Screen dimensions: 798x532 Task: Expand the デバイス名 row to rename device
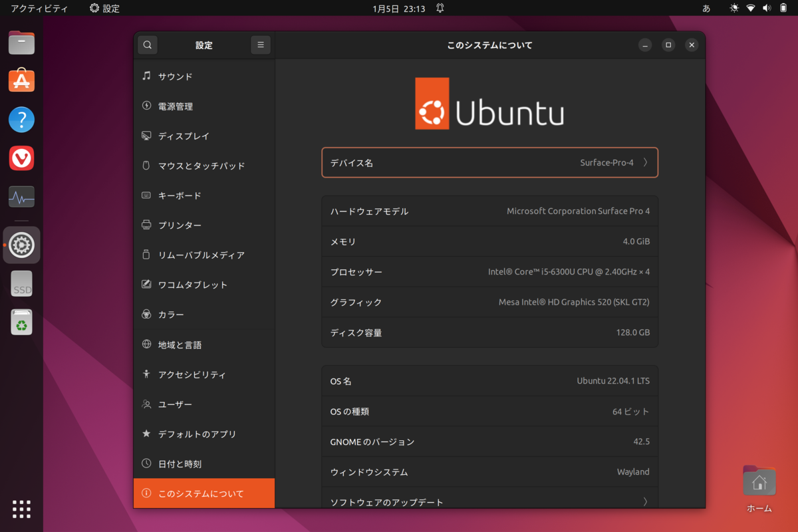coord(489,162)
